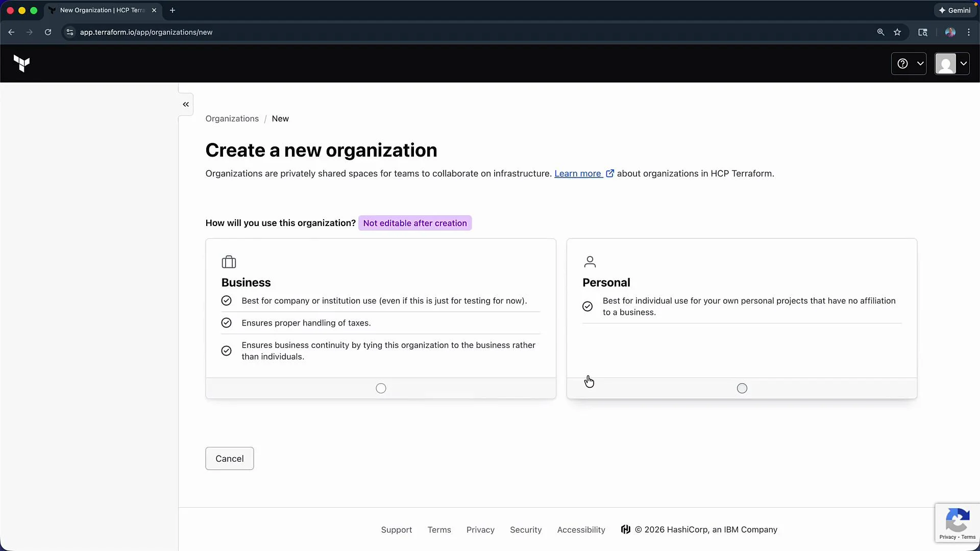Open the user avatar menu
The height and width of the screenshot is (551, 980).
(945, 64)
